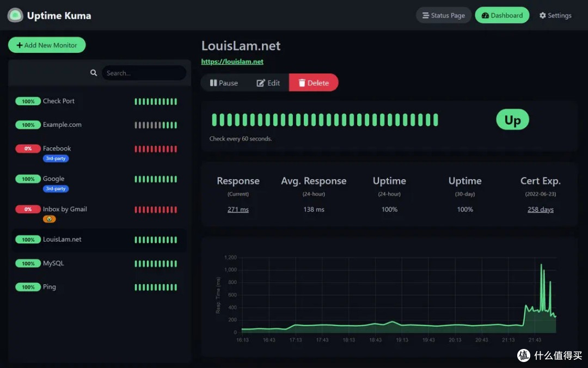
Task: Delete the LouisLam.net monitor
Action: click(x=314, y=83)
